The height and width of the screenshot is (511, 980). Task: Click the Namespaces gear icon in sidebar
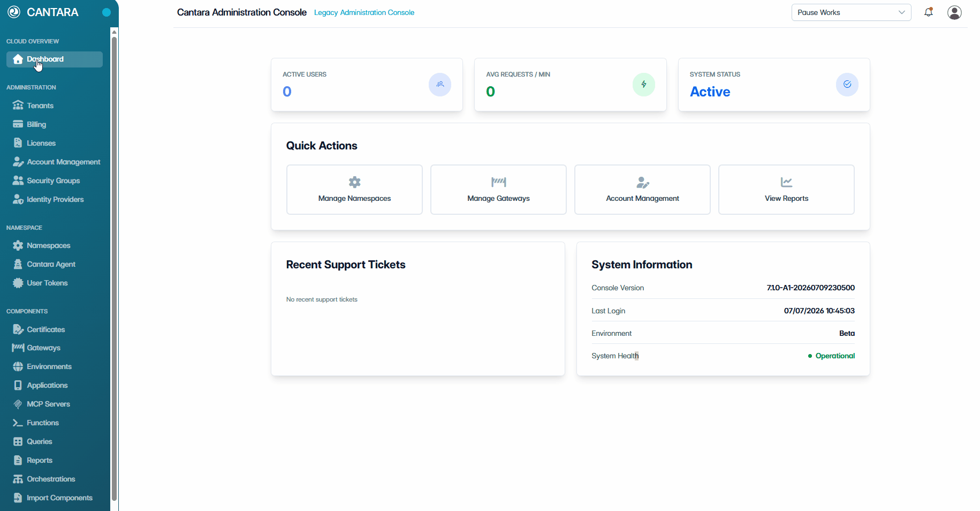pyautogui.click(x=18, y=245)
